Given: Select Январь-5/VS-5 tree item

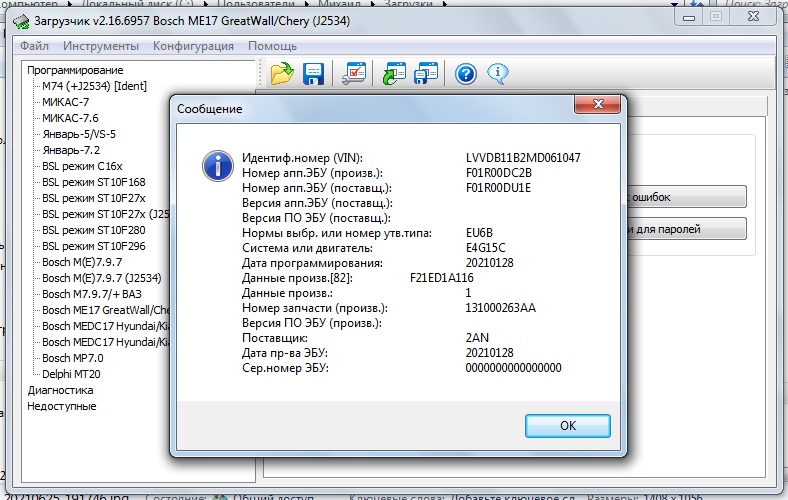Looking at the screenshot, I should (x=79, y=134).
